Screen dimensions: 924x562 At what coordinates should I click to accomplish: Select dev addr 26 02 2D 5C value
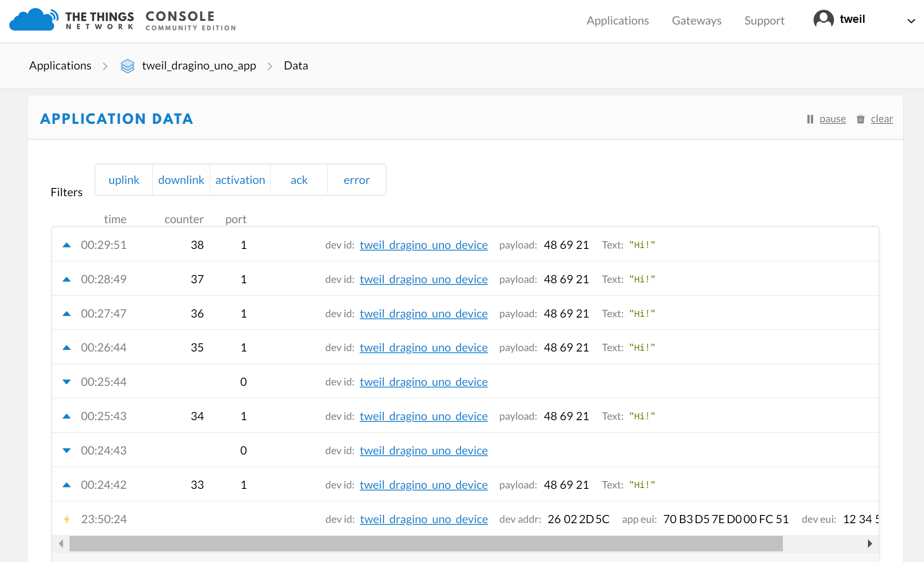point(578,519)
